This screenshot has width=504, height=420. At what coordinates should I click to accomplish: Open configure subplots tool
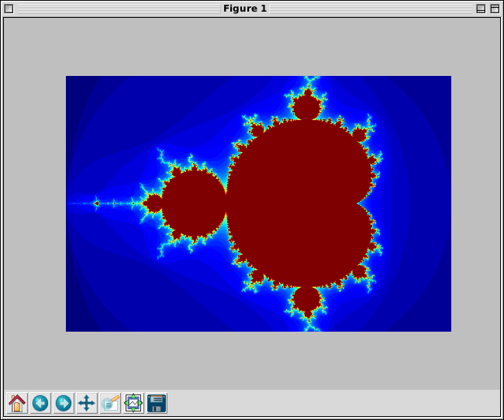tap(133, 403)
